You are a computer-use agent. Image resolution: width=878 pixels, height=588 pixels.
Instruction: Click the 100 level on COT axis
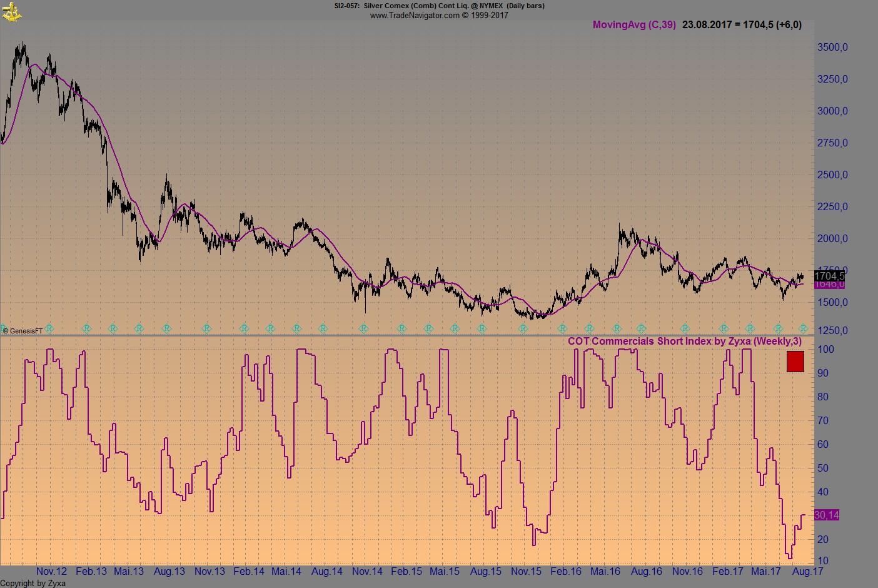point(825,350)
